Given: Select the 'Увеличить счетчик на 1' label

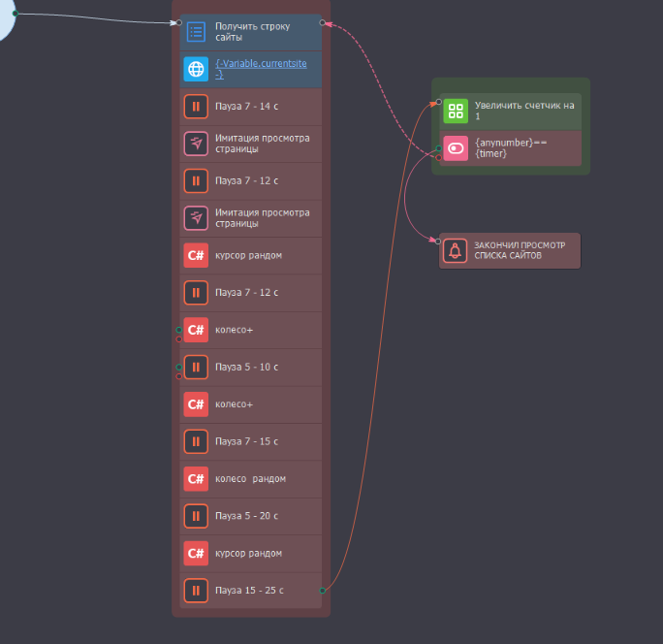Looking at the screenshot, I should [524, 111].
